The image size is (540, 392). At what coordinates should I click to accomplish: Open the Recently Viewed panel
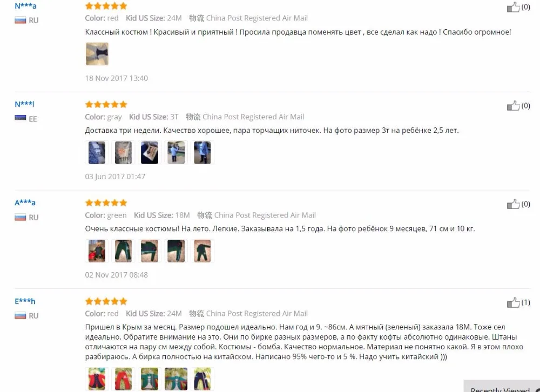(502, 387)
